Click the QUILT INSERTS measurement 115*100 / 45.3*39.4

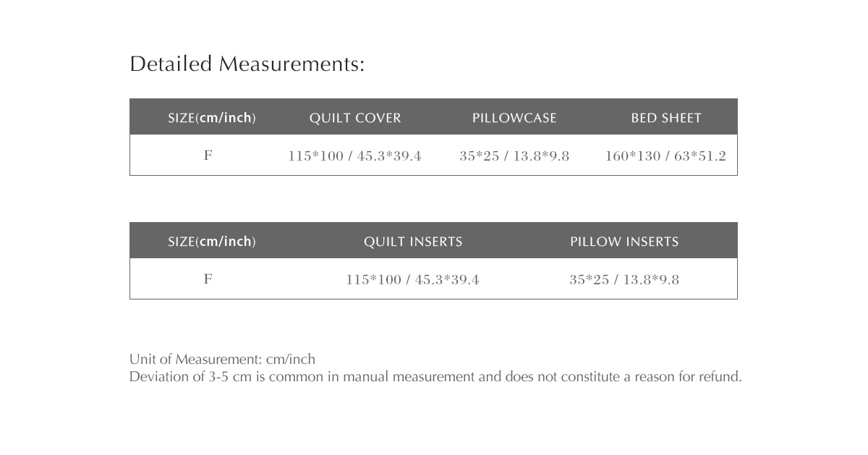tap(412, 280)
